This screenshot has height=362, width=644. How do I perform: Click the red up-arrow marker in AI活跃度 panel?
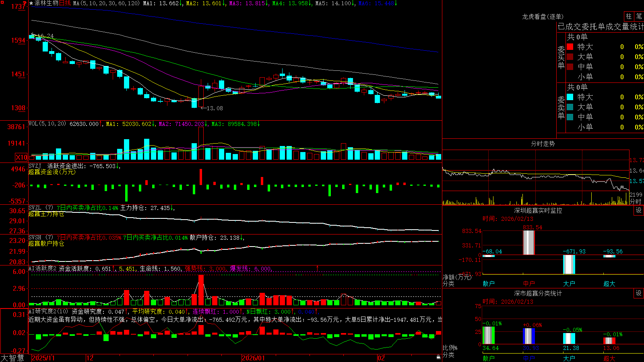tap(318, 268)
